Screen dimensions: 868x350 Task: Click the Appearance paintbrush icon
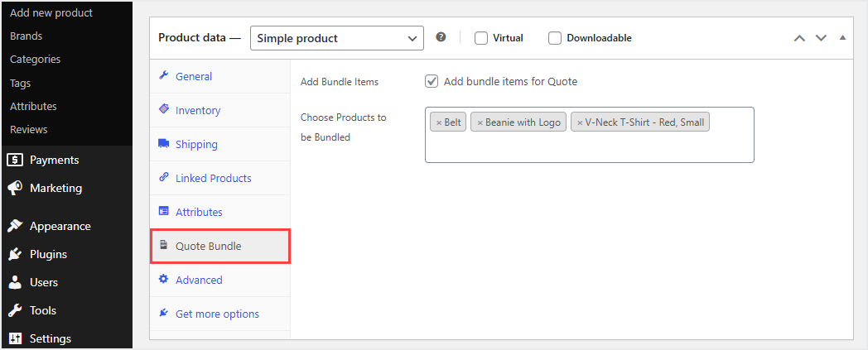(x=15, y=226)
